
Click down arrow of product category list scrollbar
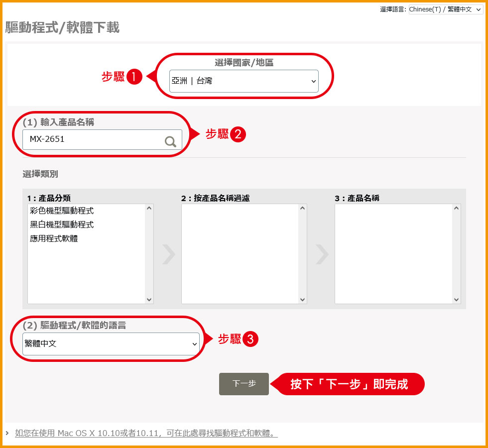coord(149,299)
